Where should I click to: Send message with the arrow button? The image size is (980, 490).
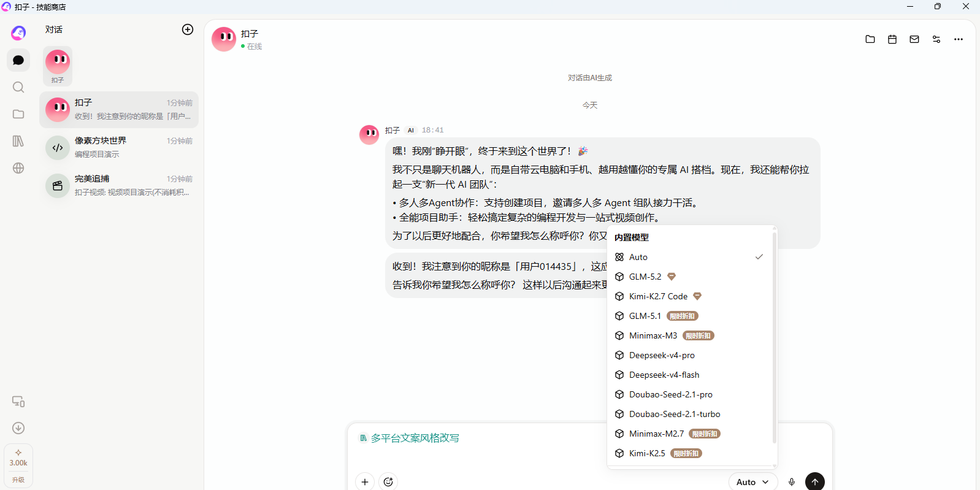[x=815, y=482]
